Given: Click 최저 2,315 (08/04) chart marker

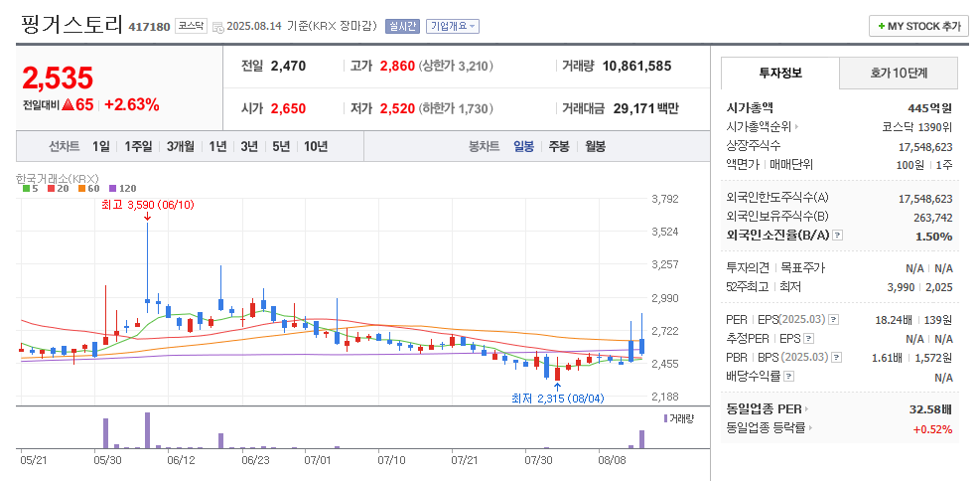Looking at the screenshot, I should (558, 399).
